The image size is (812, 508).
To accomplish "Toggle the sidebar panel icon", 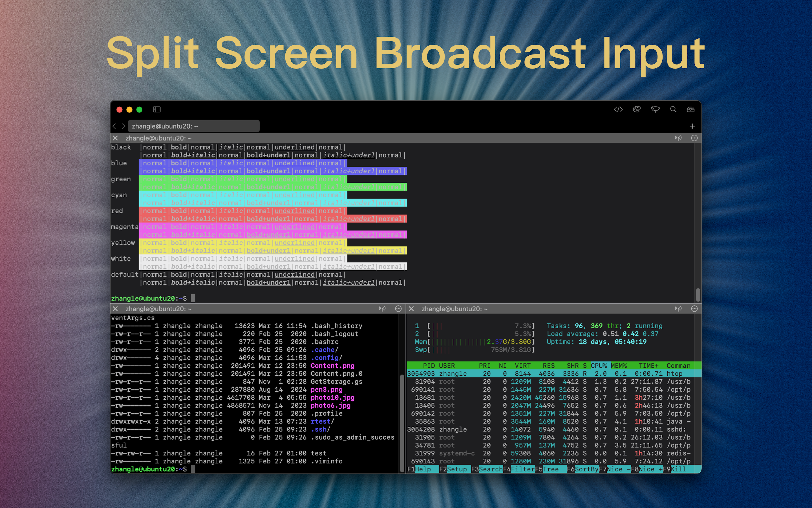I will click(x=157, y=110).
